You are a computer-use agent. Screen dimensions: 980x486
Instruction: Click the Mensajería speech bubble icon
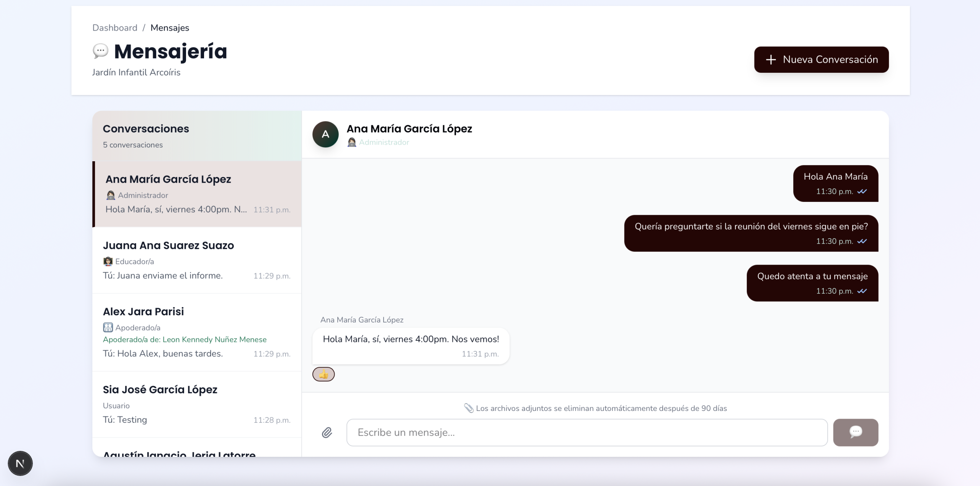click(100, 51)
